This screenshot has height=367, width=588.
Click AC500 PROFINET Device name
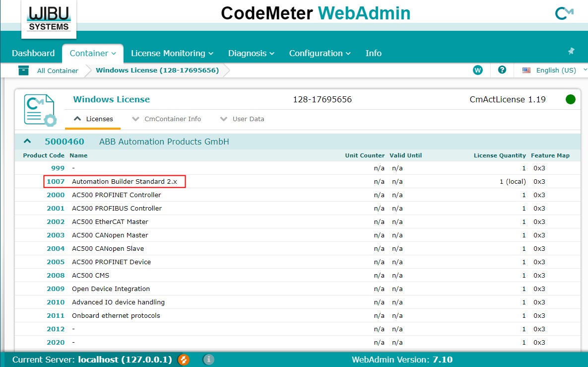(x=111, y=262)
